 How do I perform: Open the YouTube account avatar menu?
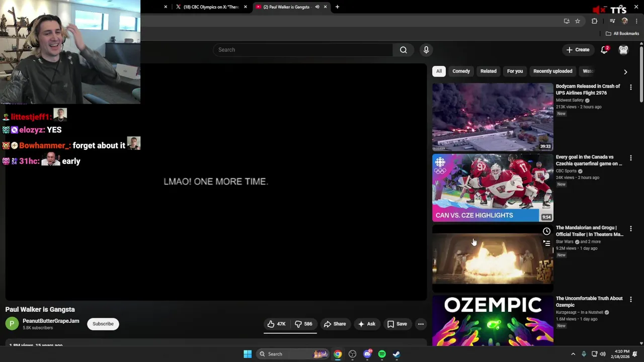coord(623,50)
